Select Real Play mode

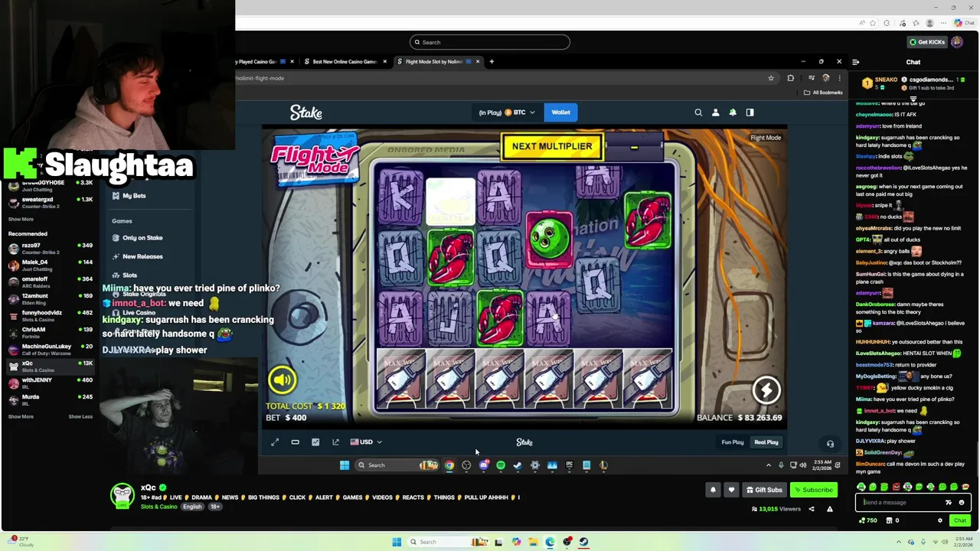tap(766, 442)
